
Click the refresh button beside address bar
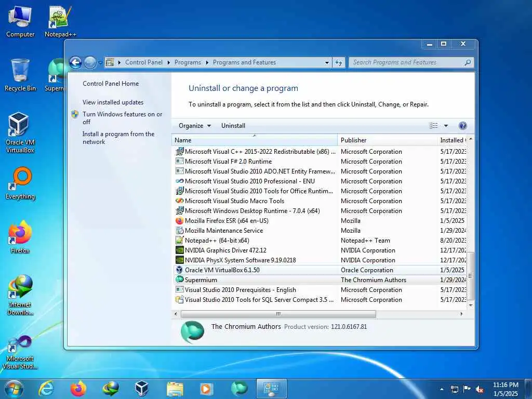[x=339, y=62]
